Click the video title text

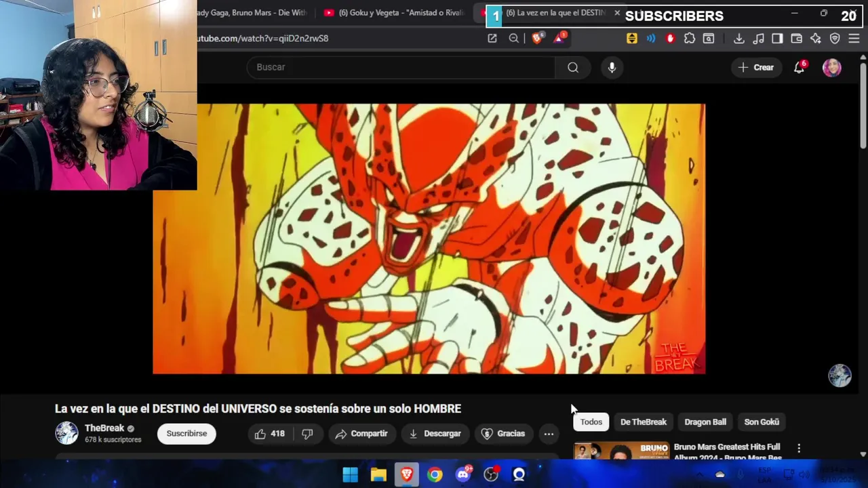[x=258, y=409]
